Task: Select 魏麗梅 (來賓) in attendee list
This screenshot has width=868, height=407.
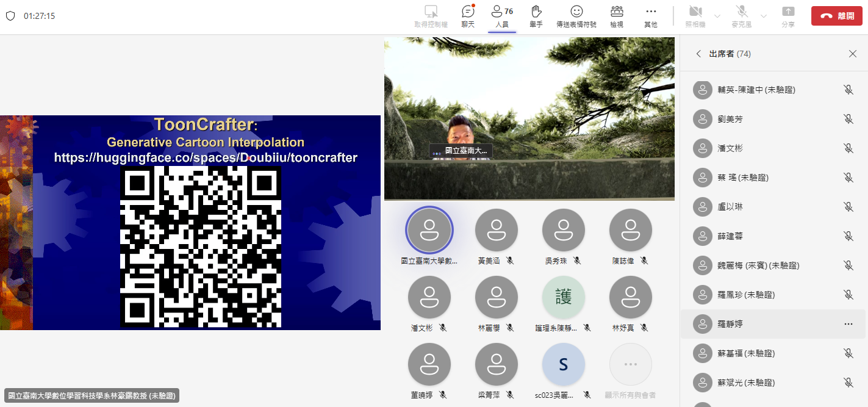Action: pos(773,265)
